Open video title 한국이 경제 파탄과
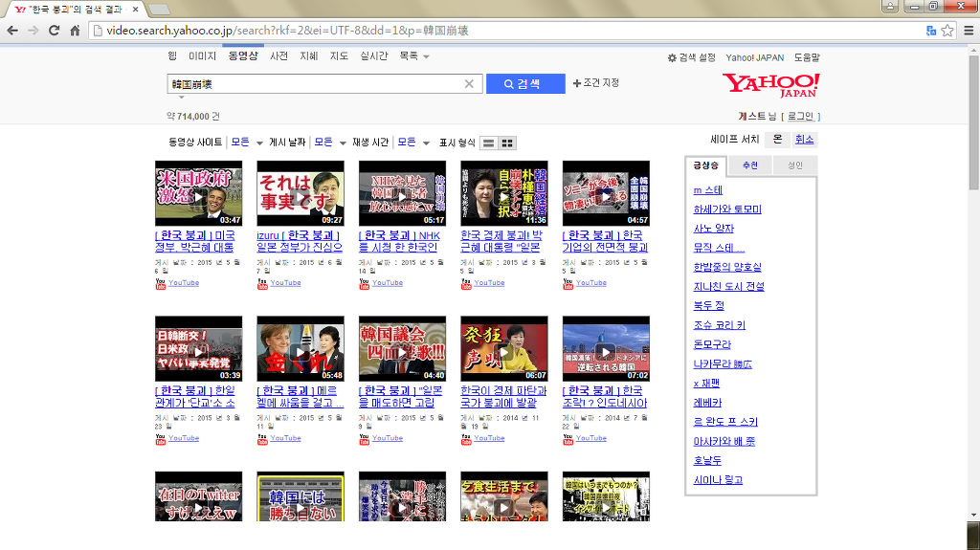 tap(503, 396)
